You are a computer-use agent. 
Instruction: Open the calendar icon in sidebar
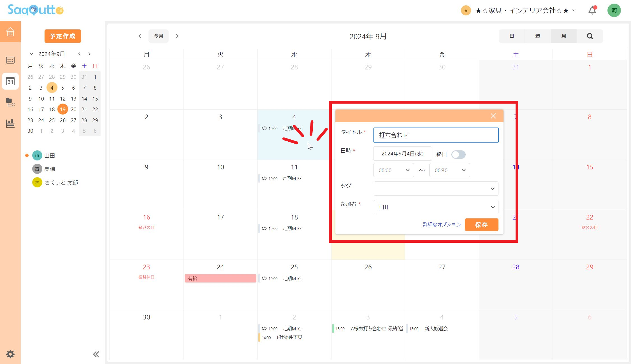pos(10,81)
